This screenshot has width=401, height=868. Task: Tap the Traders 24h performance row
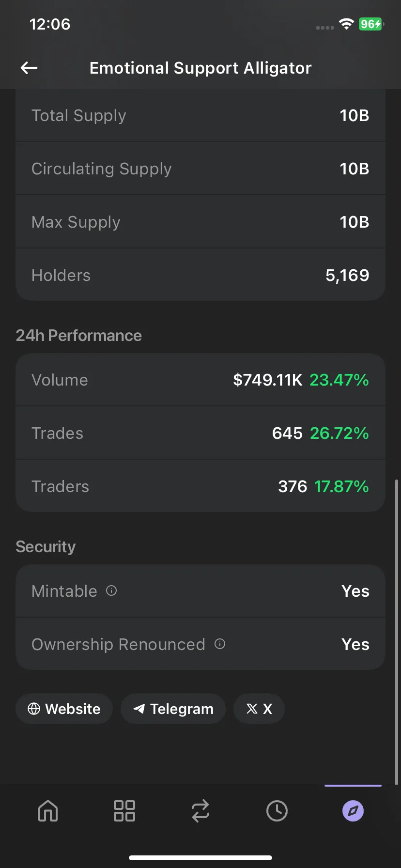coord(200,486)
